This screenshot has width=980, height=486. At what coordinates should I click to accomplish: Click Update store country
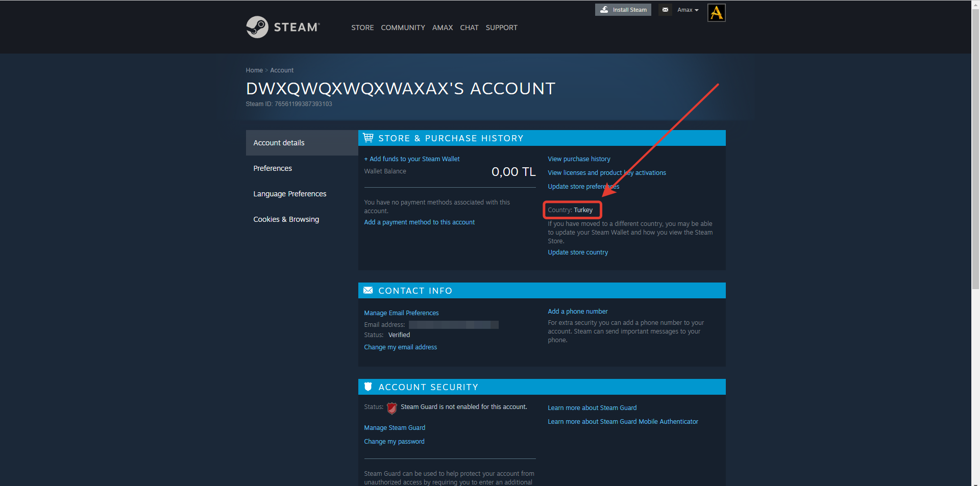[x=578, y=252]
